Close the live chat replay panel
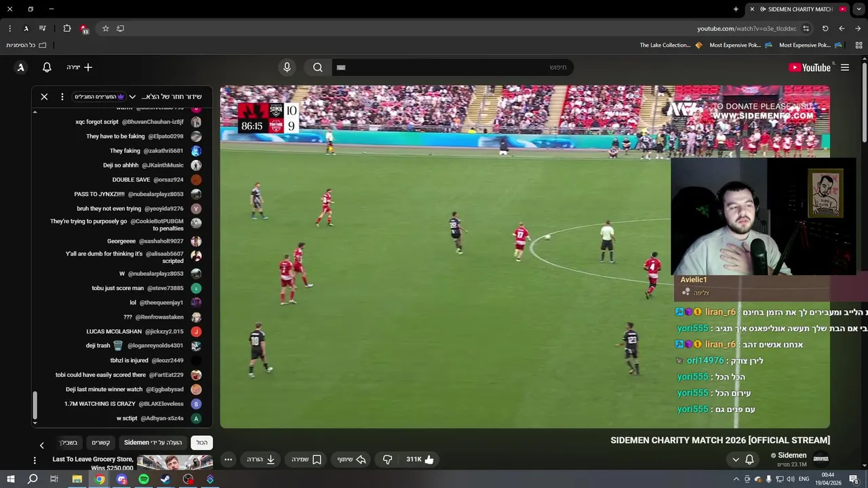Viewport: 868px width, 488px height. pyautogui.click(x=44, y=97)
